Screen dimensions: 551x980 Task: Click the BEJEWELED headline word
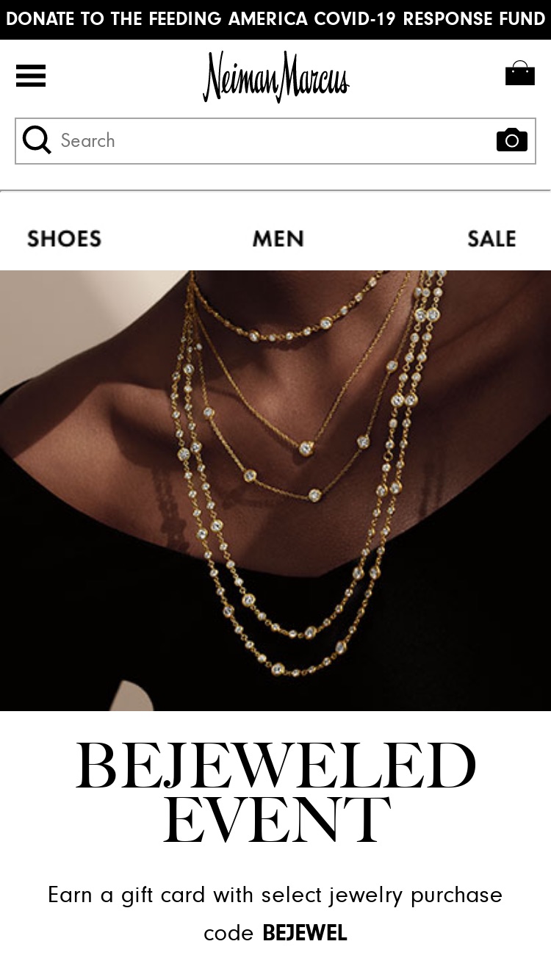pos(275,765)
